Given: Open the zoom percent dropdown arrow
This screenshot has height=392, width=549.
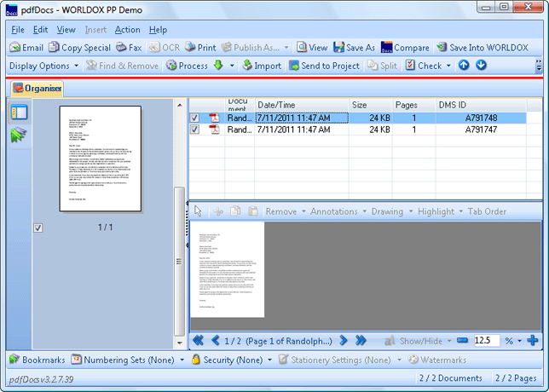Looking at the screenshot, I should click(520, 341).
